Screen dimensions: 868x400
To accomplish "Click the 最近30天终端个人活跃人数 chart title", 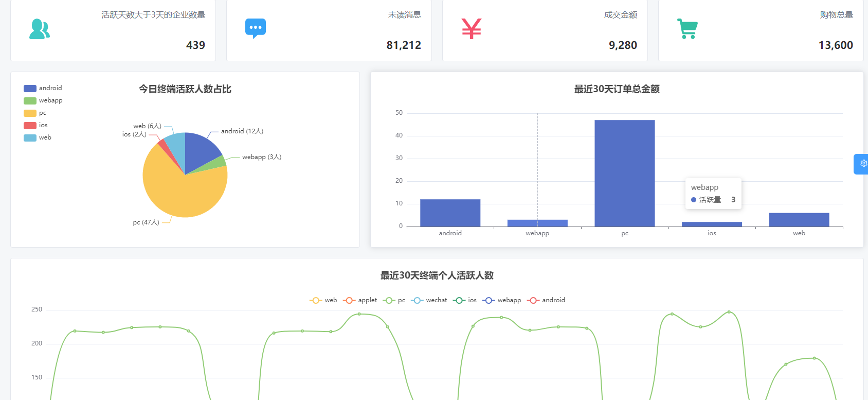I will coord(437,275).
